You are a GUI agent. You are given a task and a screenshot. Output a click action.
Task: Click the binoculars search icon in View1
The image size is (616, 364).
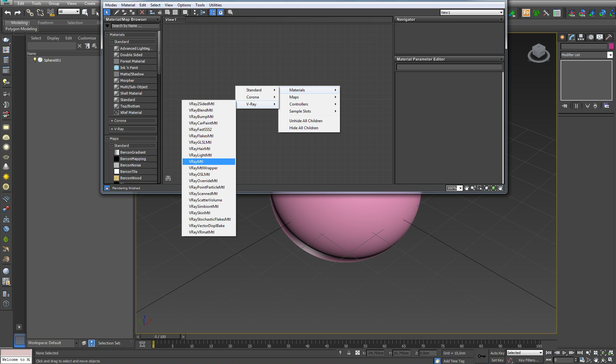coord(168,178)
